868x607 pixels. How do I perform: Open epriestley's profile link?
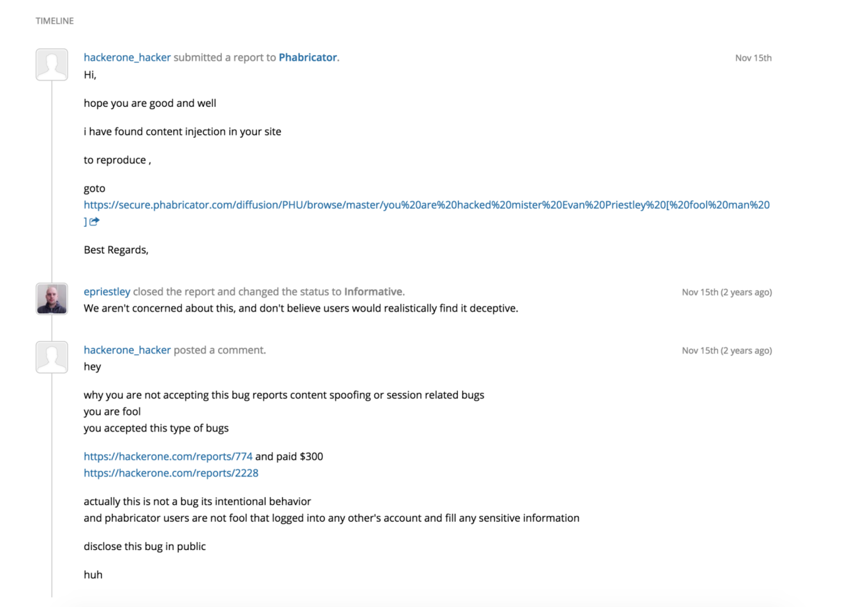[x=107, y=291]
